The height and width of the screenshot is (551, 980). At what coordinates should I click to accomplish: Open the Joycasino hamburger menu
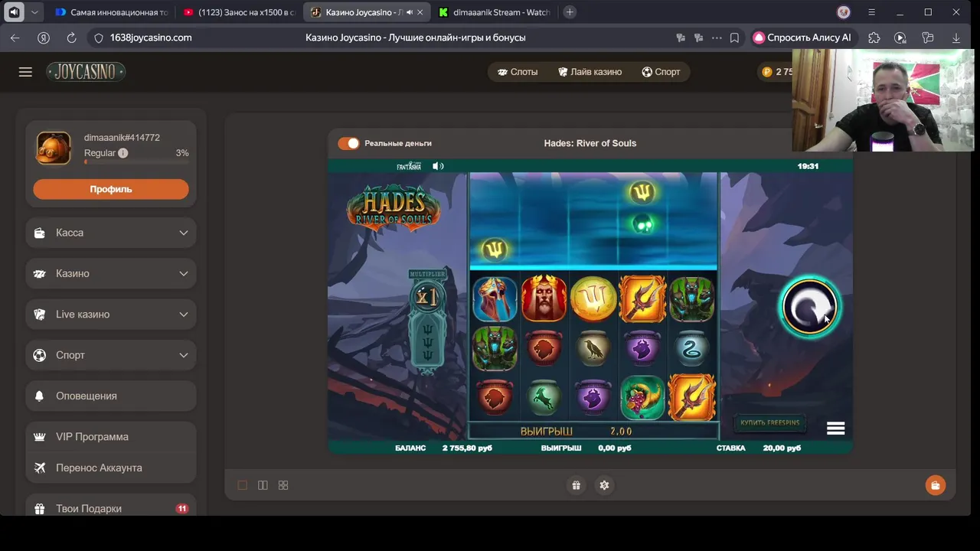(25, 72)
